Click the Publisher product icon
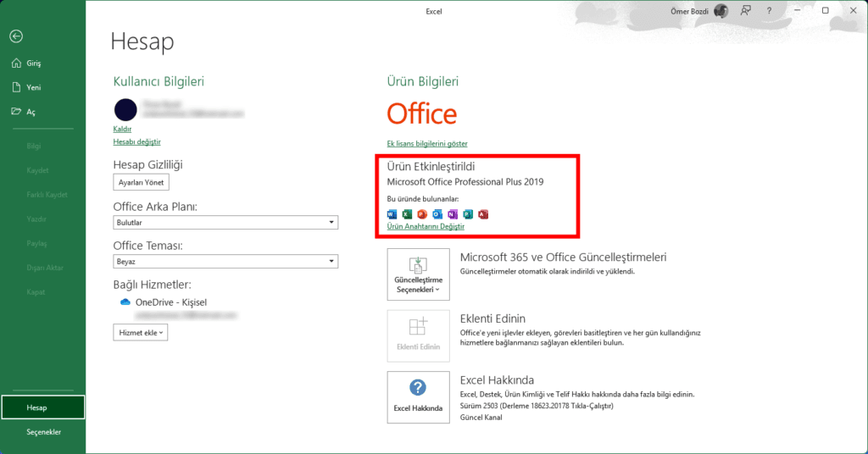The height and width of the screenshot is (454, 868). [x=468, y=214]
